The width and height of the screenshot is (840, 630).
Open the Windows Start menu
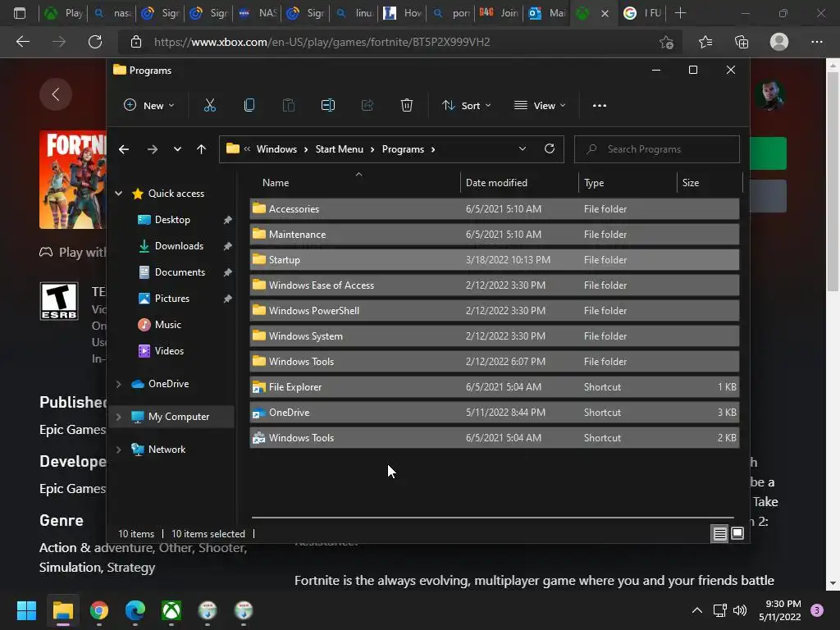point(26,610)
